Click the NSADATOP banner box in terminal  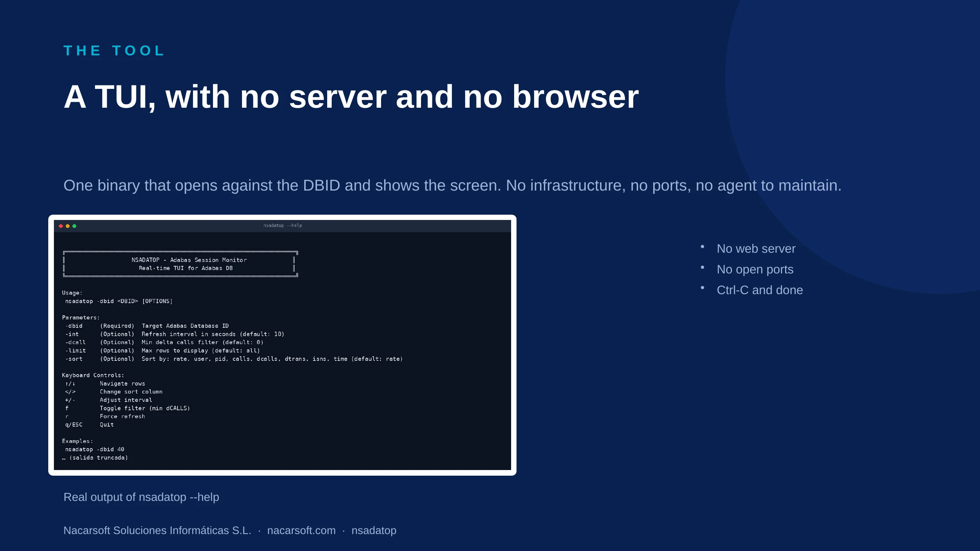[x=180, y=264]
